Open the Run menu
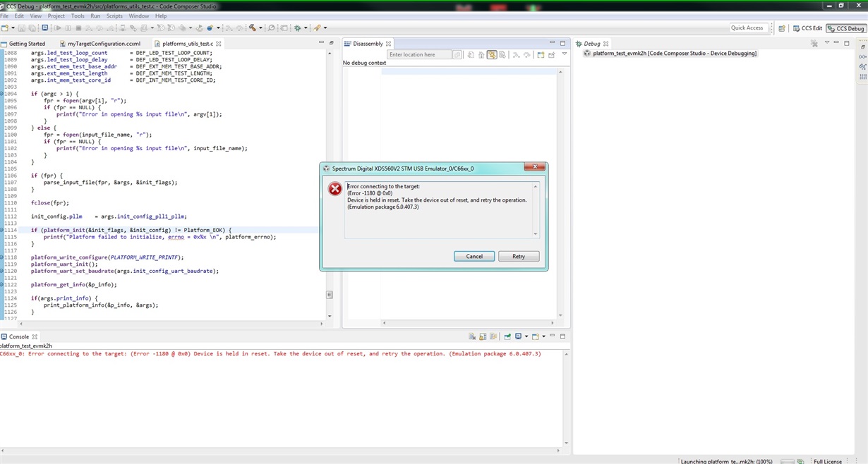Image resolution: width=868 pixels, height=464 pixels. click(95, 16)
